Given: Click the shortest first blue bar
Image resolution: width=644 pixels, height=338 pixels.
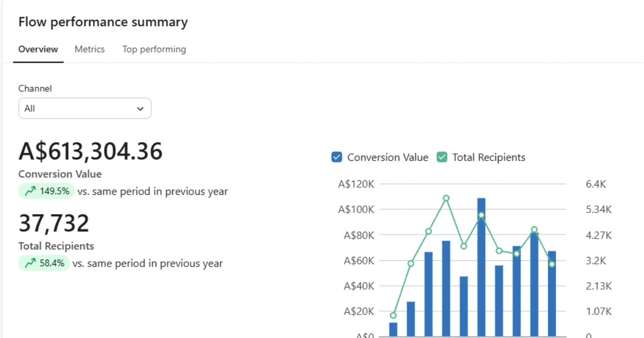Looking at the screenshot, I should click(x=393, y=329).
